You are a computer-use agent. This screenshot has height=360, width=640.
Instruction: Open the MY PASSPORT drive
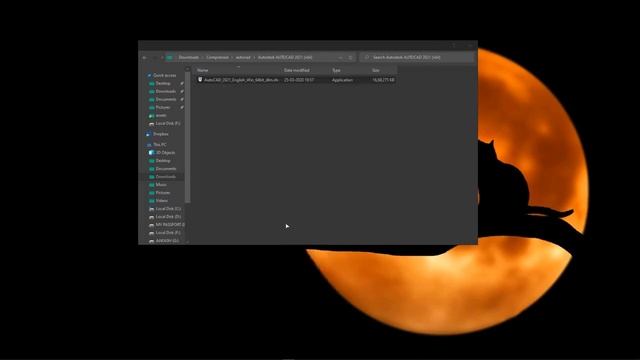tap(169, 224)
